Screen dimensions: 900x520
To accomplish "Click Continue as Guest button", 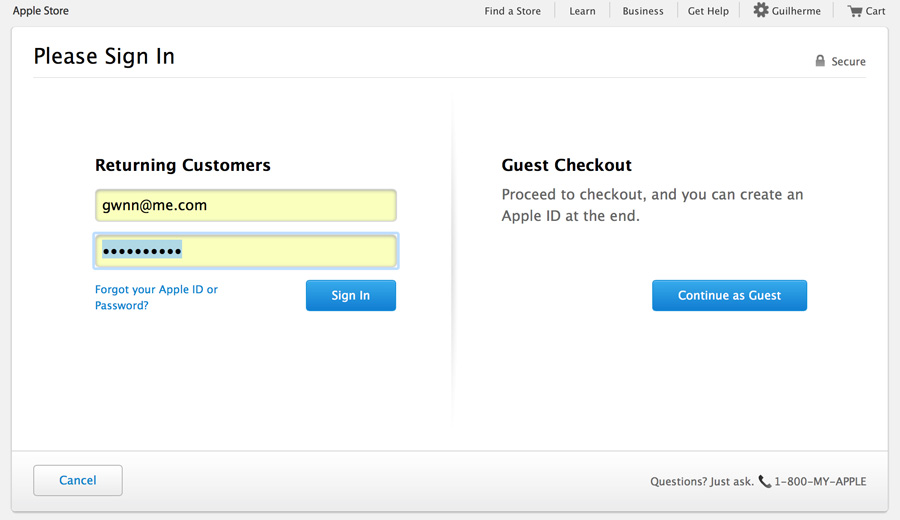I will (730, 296).
